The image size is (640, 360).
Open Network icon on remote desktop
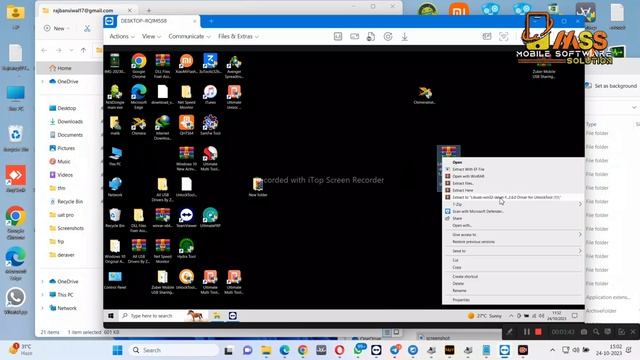(115, 187)
